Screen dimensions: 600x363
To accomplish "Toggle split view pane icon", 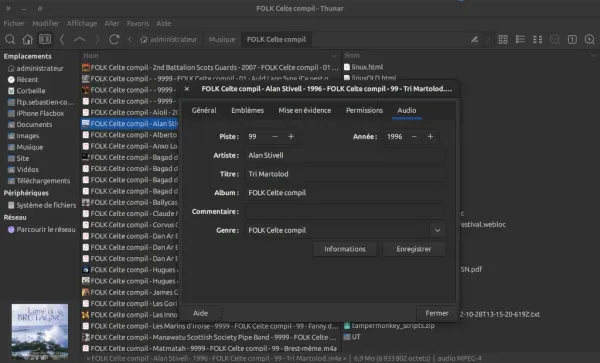I will click(x=45, y=39).
